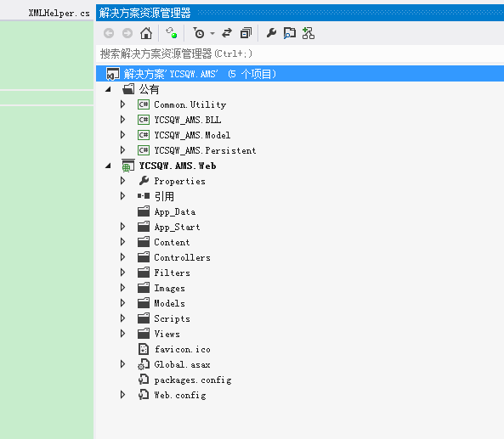Click the Home icon in Solution Explorer

click(x=146, y=33)
